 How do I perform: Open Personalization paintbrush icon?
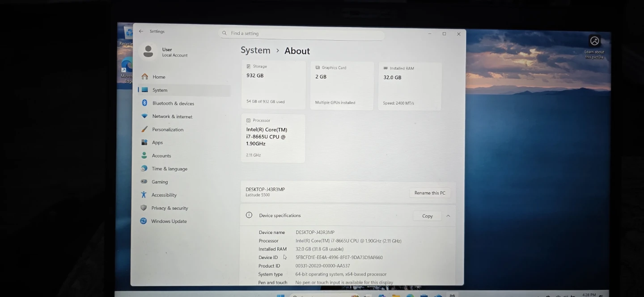pyautogui.click(x=144, y=129)
